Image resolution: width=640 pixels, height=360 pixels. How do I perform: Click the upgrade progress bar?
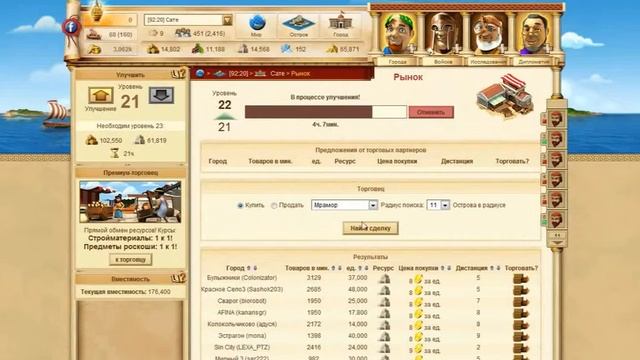[326, 112]
